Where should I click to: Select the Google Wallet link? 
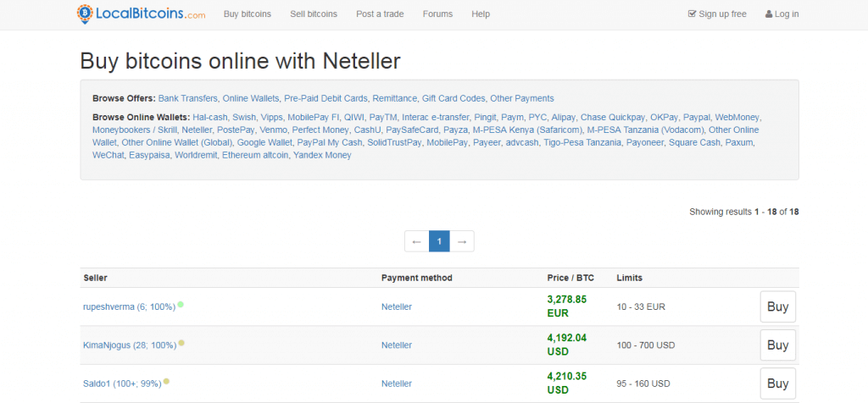tap(264, 142)
